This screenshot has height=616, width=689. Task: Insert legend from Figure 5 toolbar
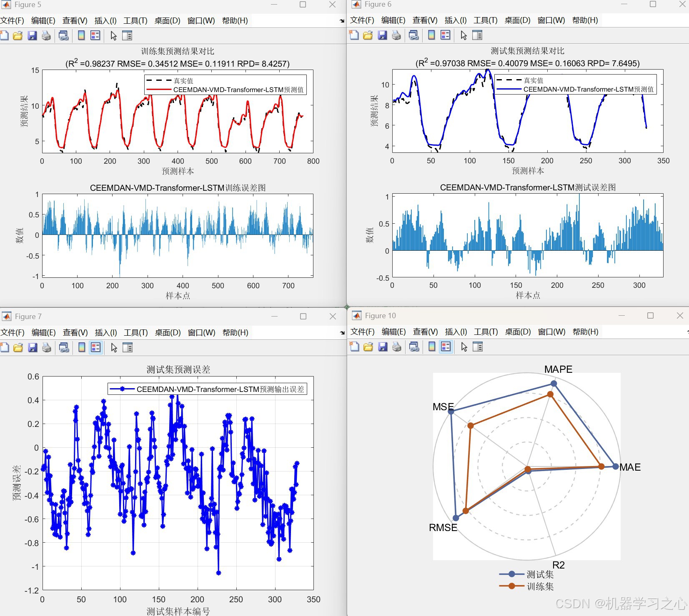click(x=95, y=35)
